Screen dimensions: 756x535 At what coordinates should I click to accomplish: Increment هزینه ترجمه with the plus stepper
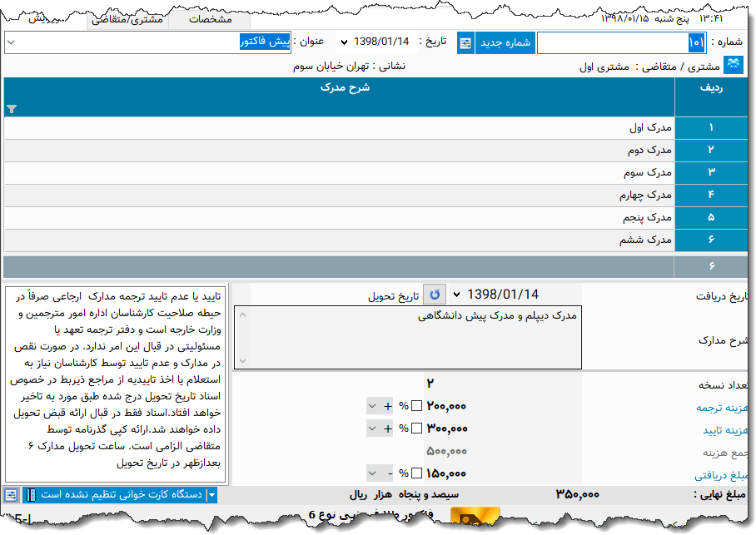click(x=388, y=405)
